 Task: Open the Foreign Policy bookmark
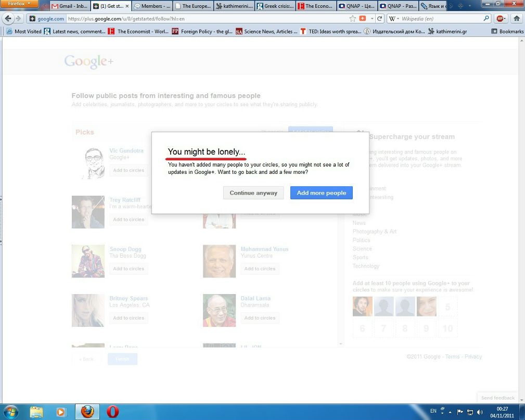click(202, 31)
